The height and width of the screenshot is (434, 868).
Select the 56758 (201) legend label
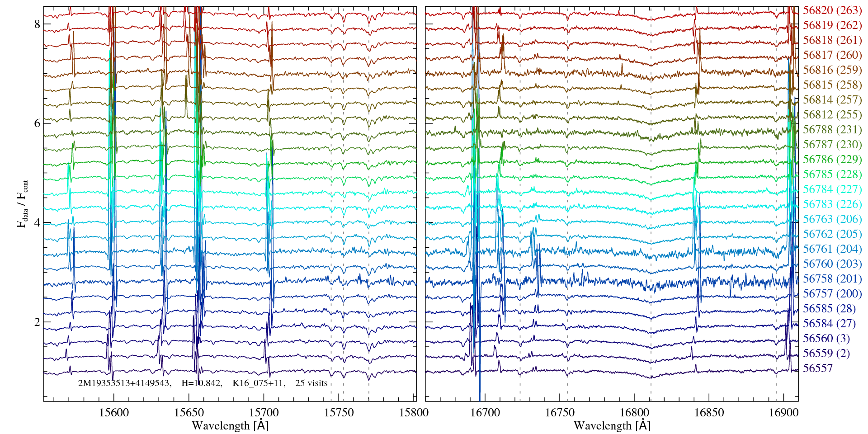(832, 279)
